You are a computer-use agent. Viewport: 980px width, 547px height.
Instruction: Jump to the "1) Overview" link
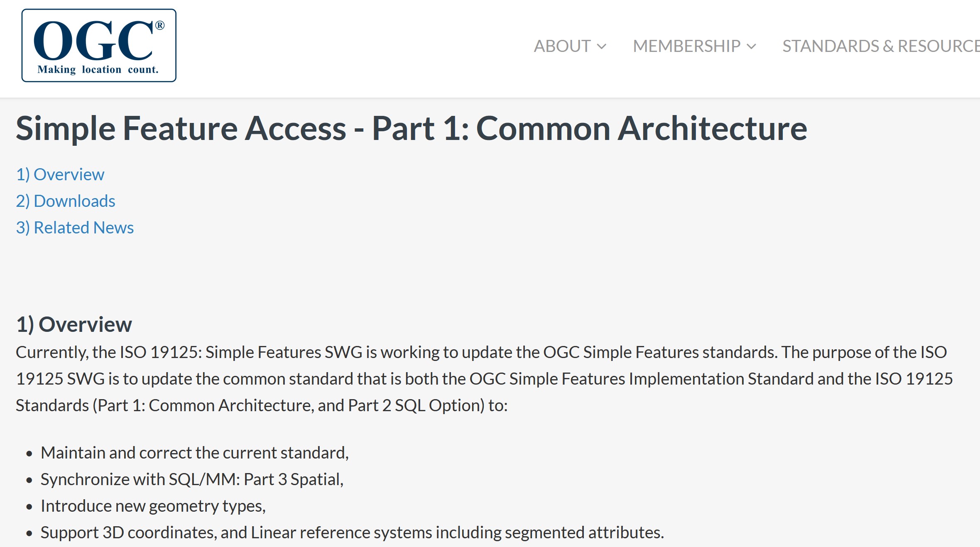pyautogui.click(x=60, y=174)
